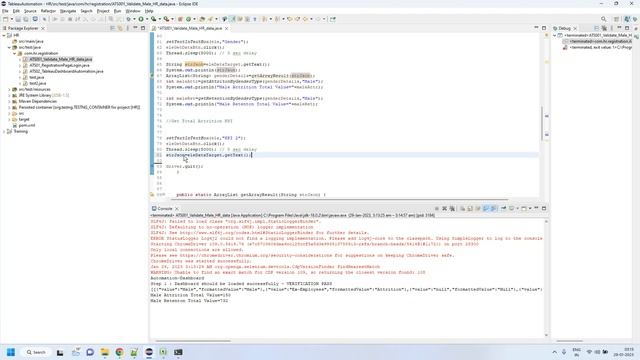The height and width of the screenshot is (360, 640).
Task: Open File Explorer from the taskbar
Action: pos(104,352)
